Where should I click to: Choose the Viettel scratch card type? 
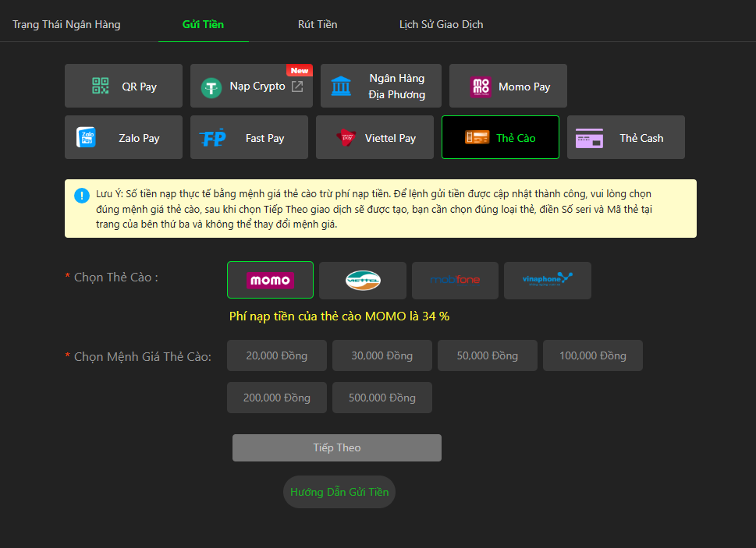coord(363,281)
